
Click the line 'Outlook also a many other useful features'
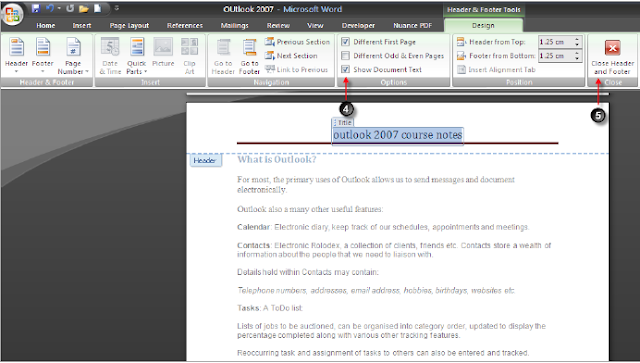(x=310, y=209)
